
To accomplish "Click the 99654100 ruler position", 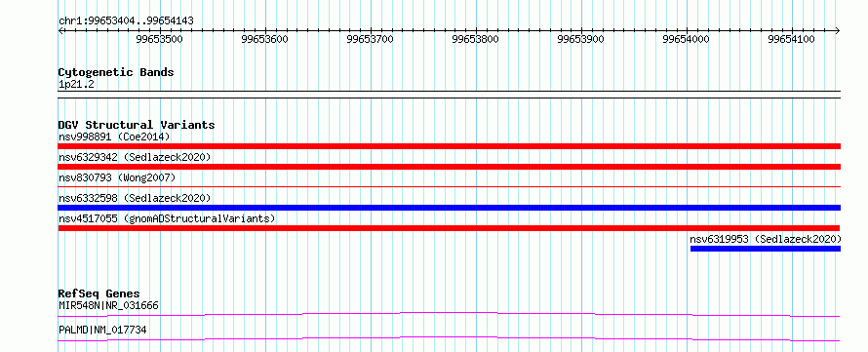I will tap(791, 39).
